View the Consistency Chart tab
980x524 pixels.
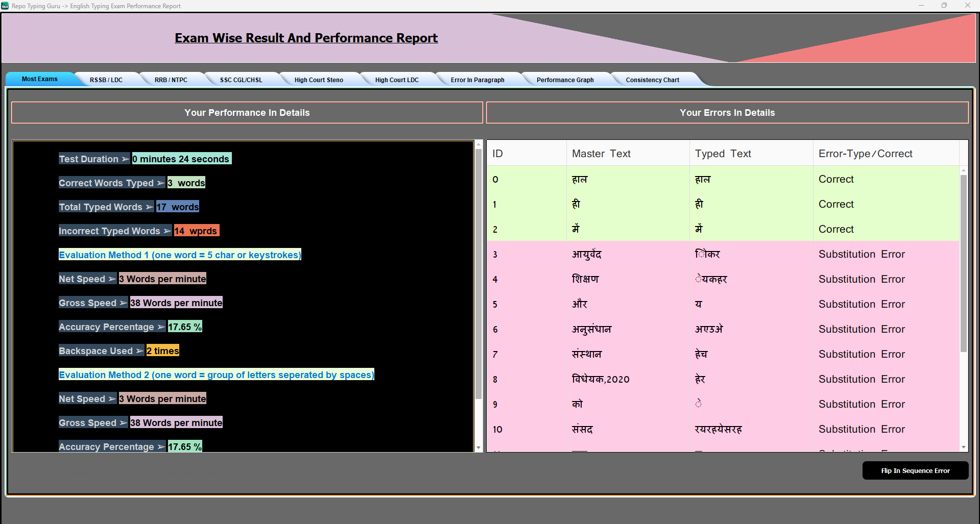[x=653, y=80]
